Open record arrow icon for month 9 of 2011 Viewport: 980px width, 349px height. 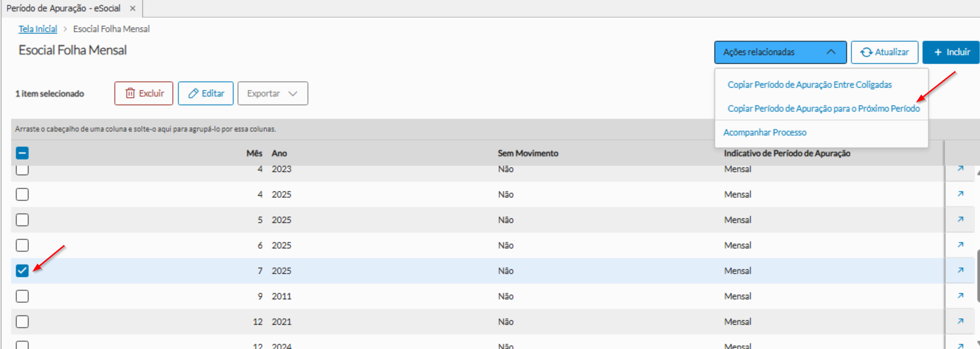click(960, 296)
